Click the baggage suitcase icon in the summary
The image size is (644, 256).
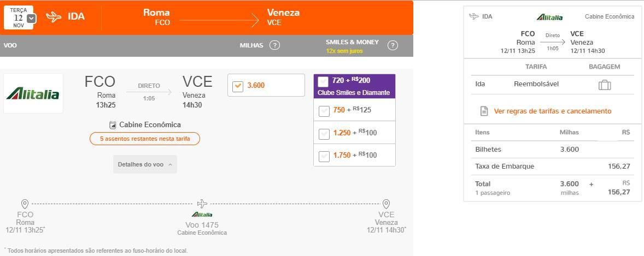pos(604,85)
